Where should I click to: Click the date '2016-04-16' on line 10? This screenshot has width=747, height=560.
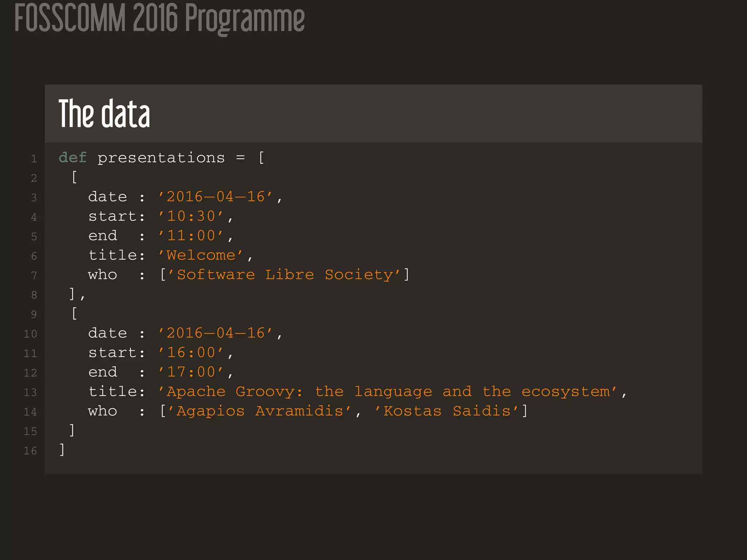point(215,333)
